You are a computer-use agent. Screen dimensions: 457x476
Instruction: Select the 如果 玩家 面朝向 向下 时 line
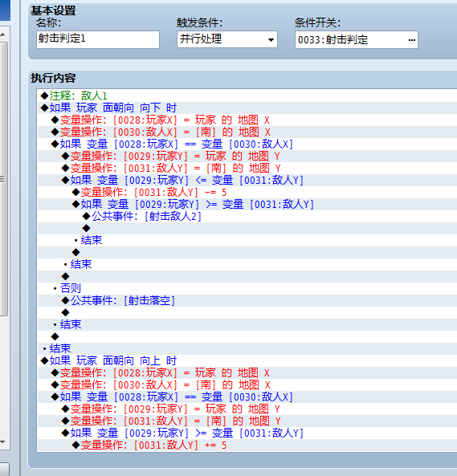247,108
